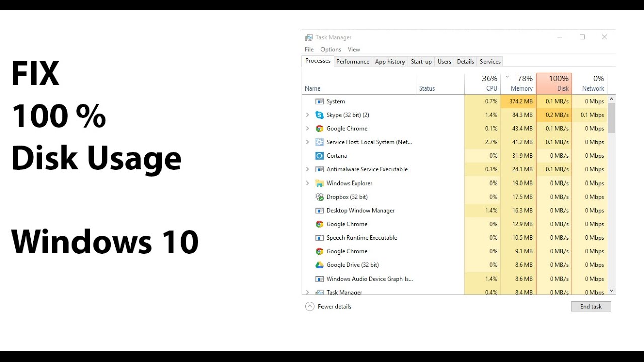Switch to the Performance tab

pyautogui.click(x=353, y=62)
